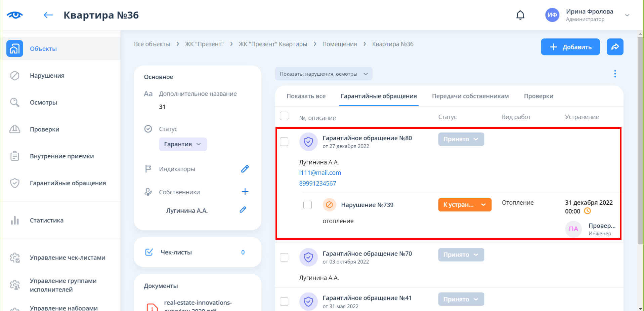
Task: Click the back arrow next to Квартира №36
Action: (48, 15)
